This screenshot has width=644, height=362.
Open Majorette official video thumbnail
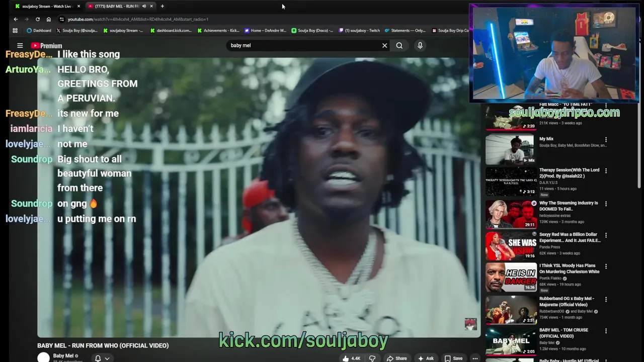click(511, 309)
